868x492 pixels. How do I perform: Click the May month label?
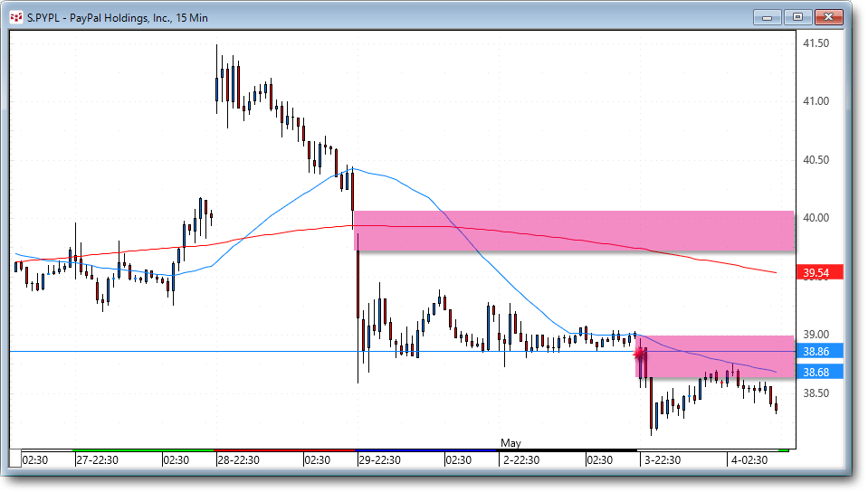click(511, 443)
